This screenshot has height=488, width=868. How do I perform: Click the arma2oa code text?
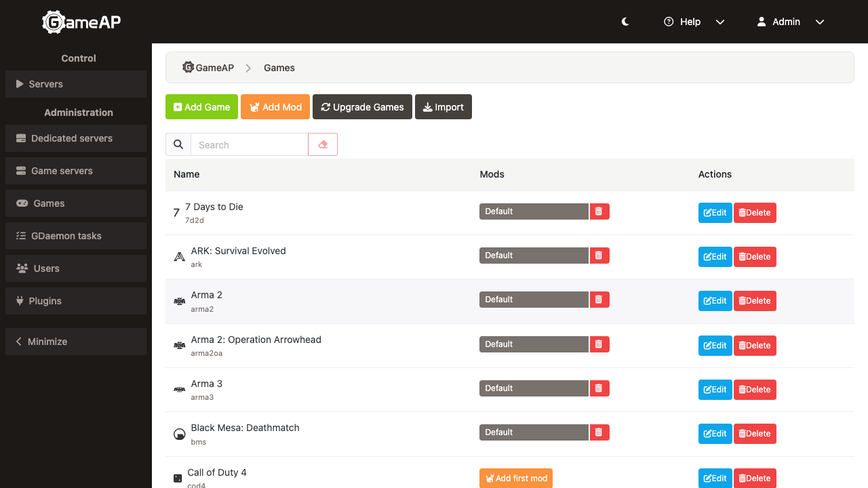(x=207, y=353)
